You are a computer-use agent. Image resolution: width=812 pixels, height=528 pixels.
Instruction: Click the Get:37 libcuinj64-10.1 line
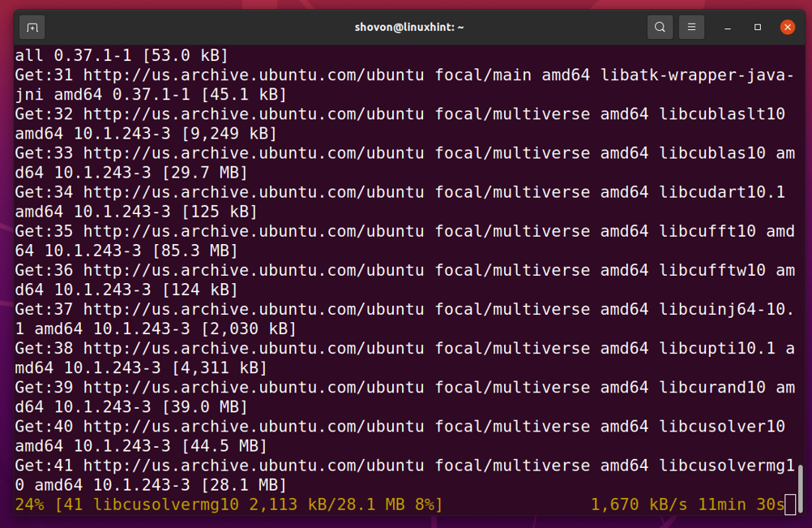click(404, 320)
